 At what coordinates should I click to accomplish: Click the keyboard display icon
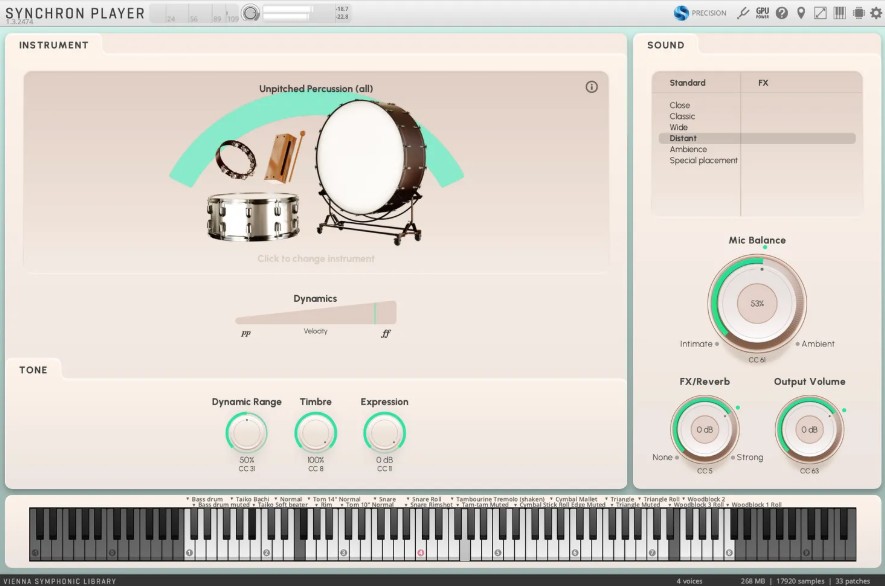pyautogui.click(x=840, y=13)
